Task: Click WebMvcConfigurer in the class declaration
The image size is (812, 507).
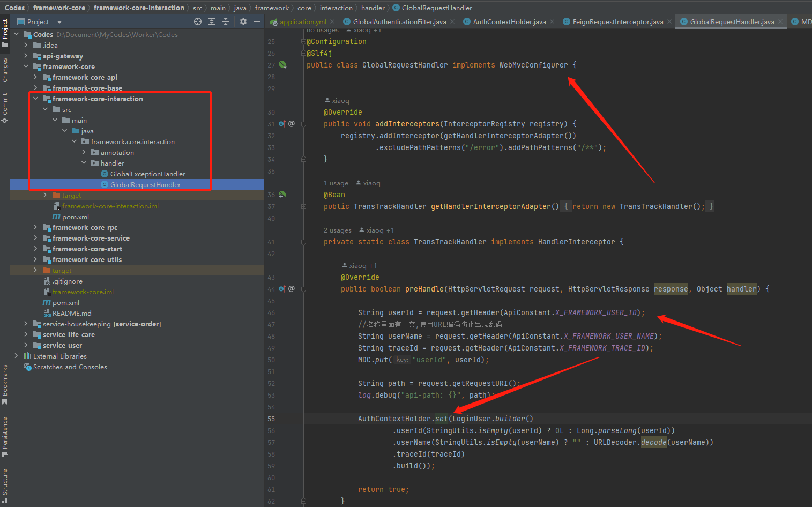Action: pyautogui.click(x=533, y=65)
